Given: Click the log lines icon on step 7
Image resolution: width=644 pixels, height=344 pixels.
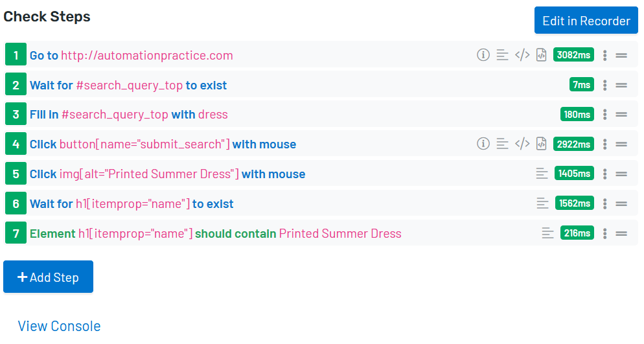Looking at the screenshot, I should [x=548, y=233].
